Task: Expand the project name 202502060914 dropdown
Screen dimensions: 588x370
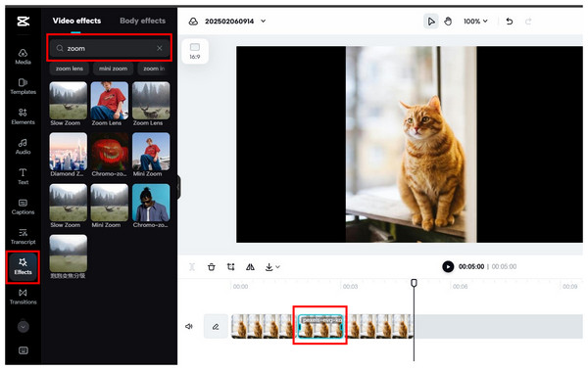Action: (x=264, y=22)
